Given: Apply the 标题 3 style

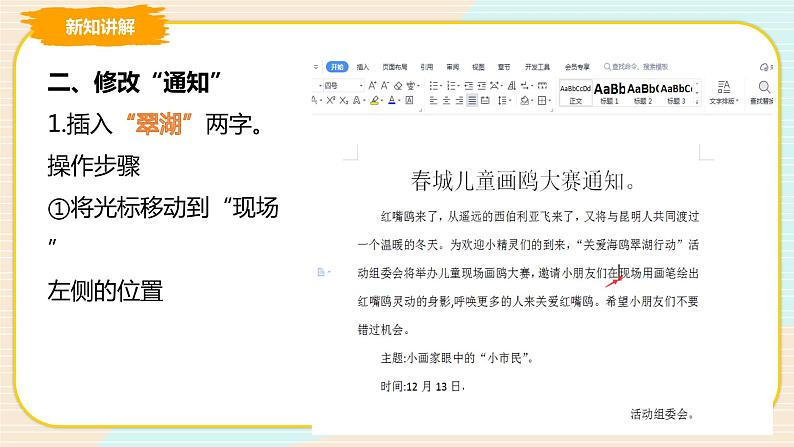Looking at the screenshot, I should [x=676, y=93].
